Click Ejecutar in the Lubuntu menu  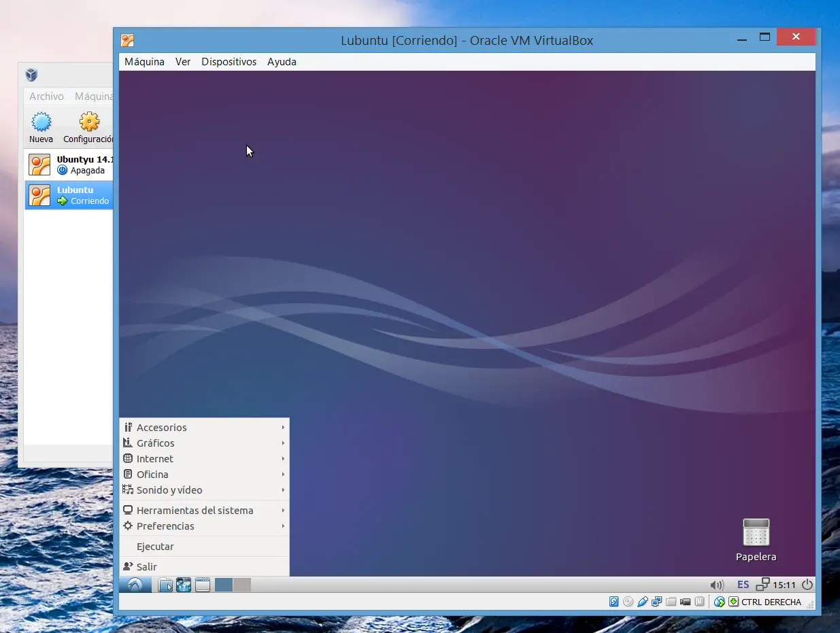coord(155,546)
